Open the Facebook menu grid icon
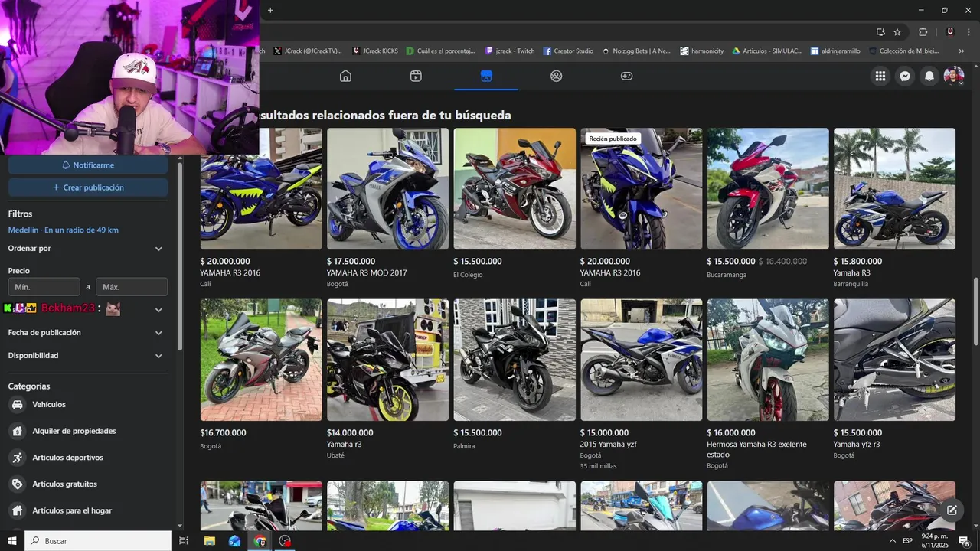The width and height of the screenshot is (980, 551). click(880, 76)
